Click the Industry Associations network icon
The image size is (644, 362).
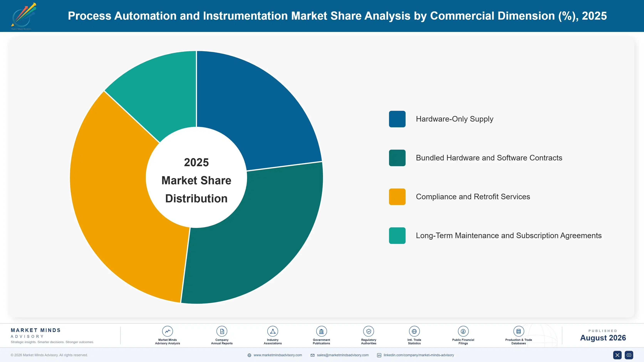click(x=273, y=331)
